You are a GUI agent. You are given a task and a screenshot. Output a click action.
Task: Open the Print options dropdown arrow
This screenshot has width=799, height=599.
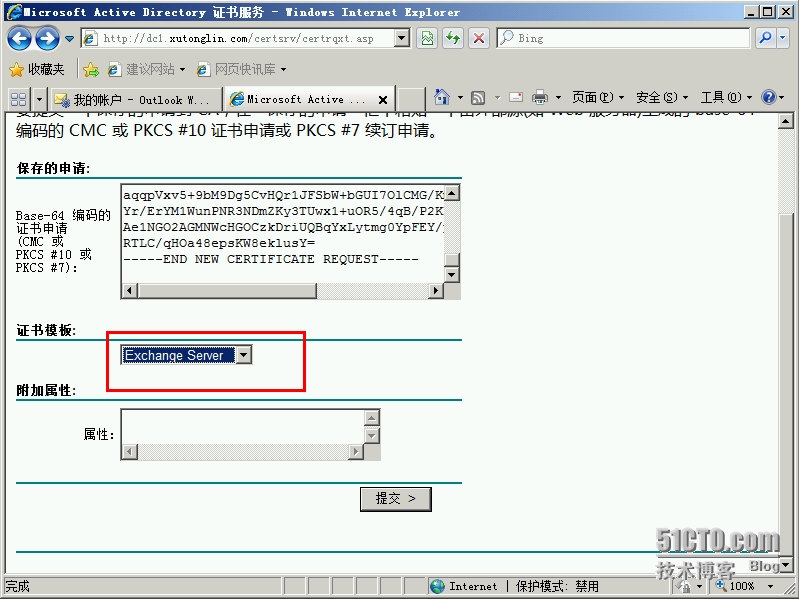[x=558, y=97]
